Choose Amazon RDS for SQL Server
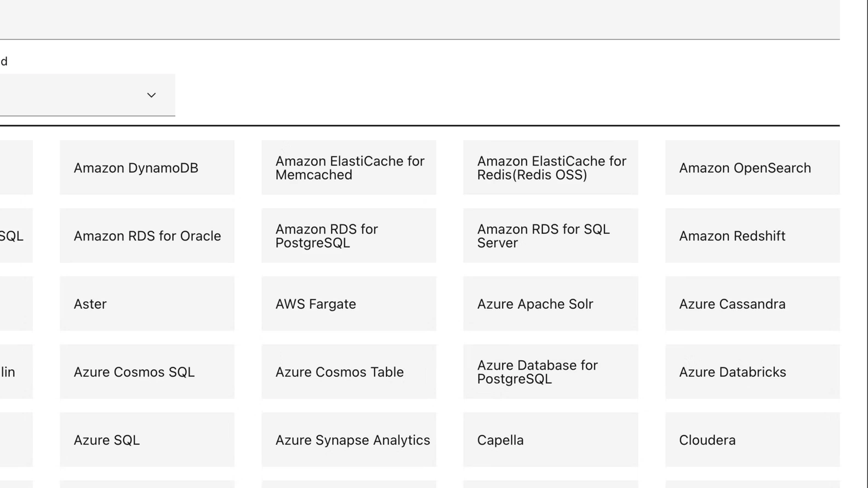868x488 pixels. [x=550, y=236]
